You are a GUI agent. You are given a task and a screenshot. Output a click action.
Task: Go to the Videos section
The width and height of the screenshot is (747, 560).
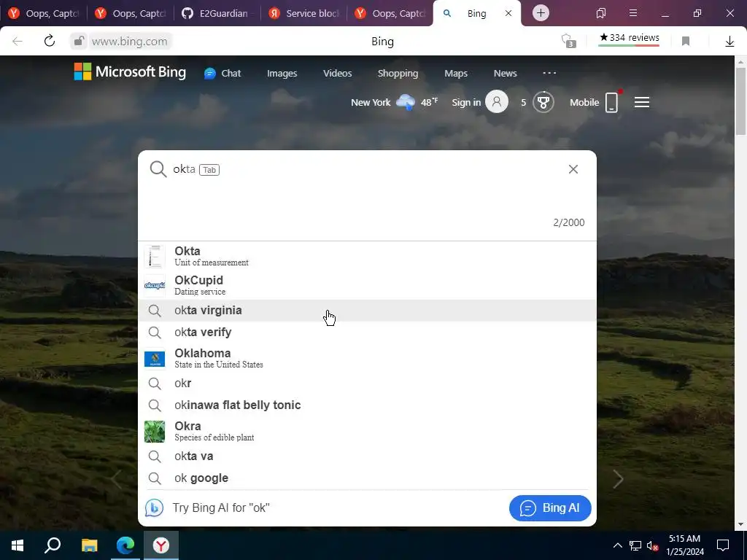337,74
